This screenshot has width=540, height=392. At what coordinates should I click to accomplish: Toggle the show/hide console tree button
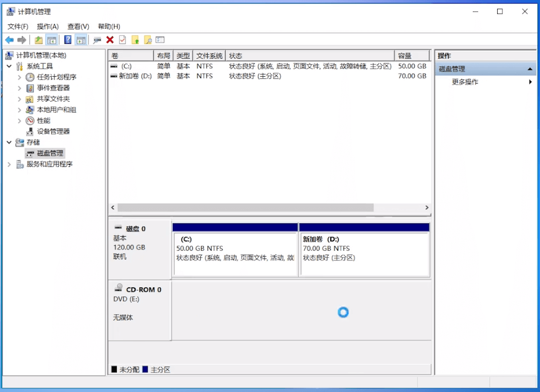click(x=51, y=40)
